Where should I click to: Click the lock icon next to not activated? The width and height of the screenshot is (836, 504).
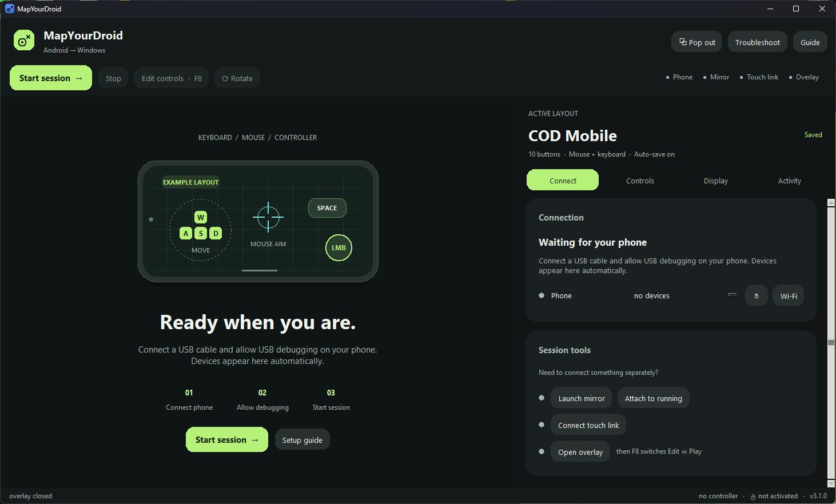pyautogui.click(x=753, y=497)
